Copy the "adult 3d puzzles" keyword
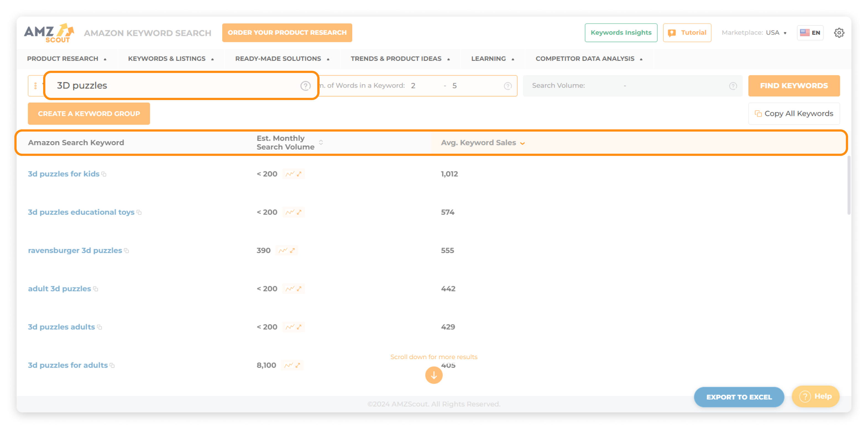 click(x=95, y=289)
